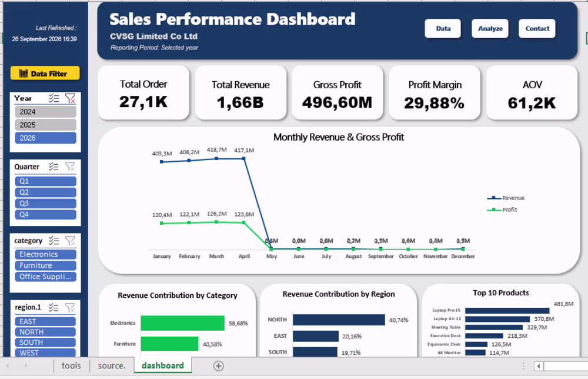Filter by NORTH region
This screenshot has width=588, height=379.
tap(45, 332)
